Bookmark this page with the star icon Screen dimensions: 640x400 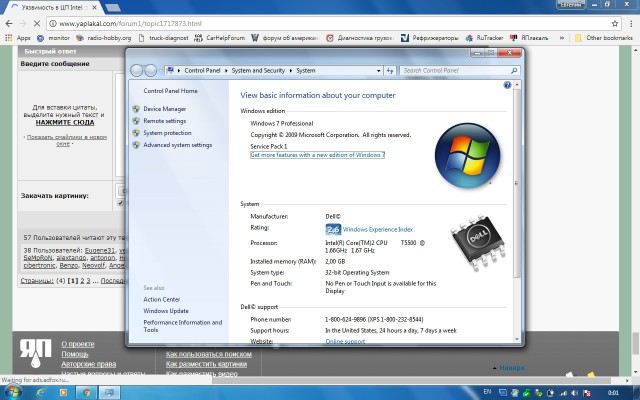click(x=615, y=24)
